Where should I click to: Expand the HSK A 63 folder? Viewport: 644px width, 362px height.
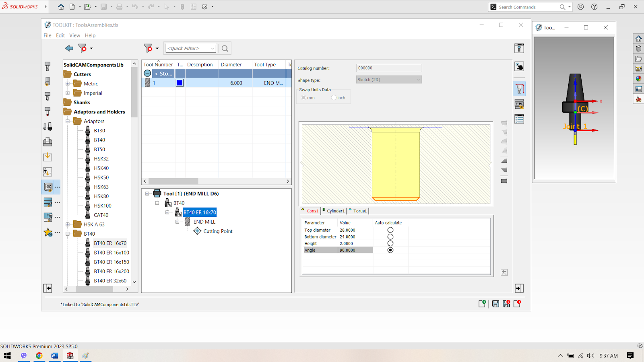tap(68, 224)
